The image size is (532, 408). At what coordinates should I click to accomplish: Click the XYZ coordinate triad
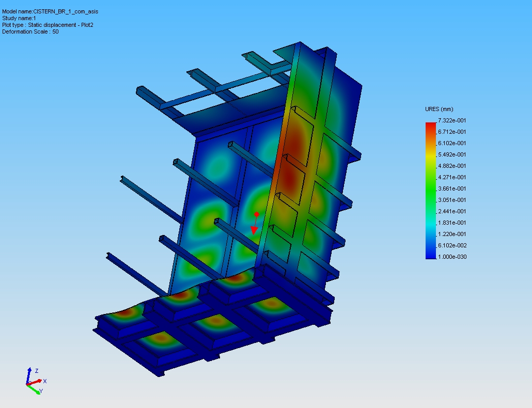36,381
